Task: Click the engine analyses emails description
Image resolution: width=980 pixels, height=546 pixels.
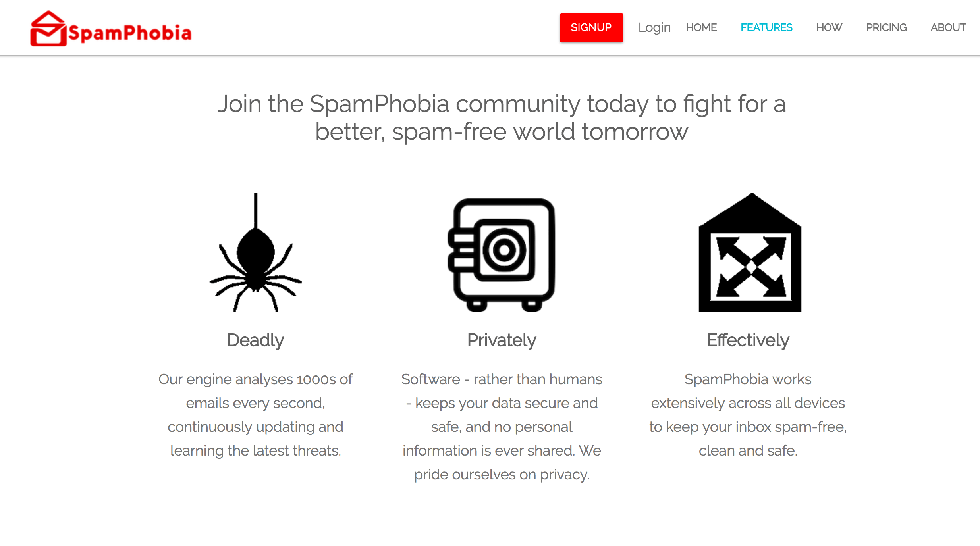Action: pos(255,415)
